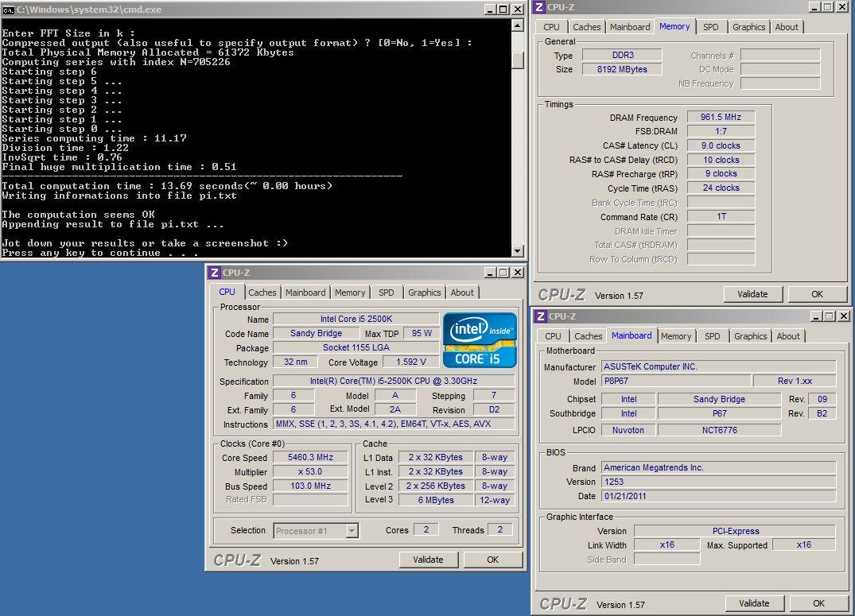Open Graphics tab in Mainboard window

[x=750, y=336]
